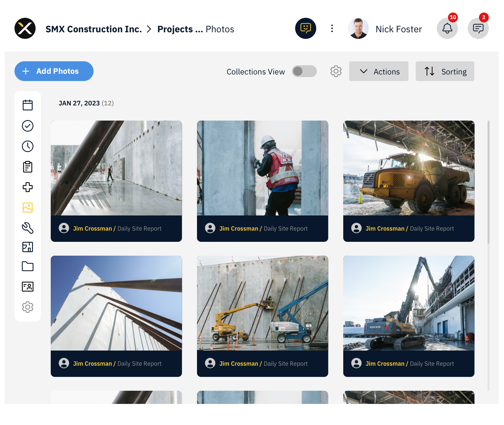Click the Photos breadcrumb label
The height and width of the screenshot is (425, 504).
click(220, 29)
